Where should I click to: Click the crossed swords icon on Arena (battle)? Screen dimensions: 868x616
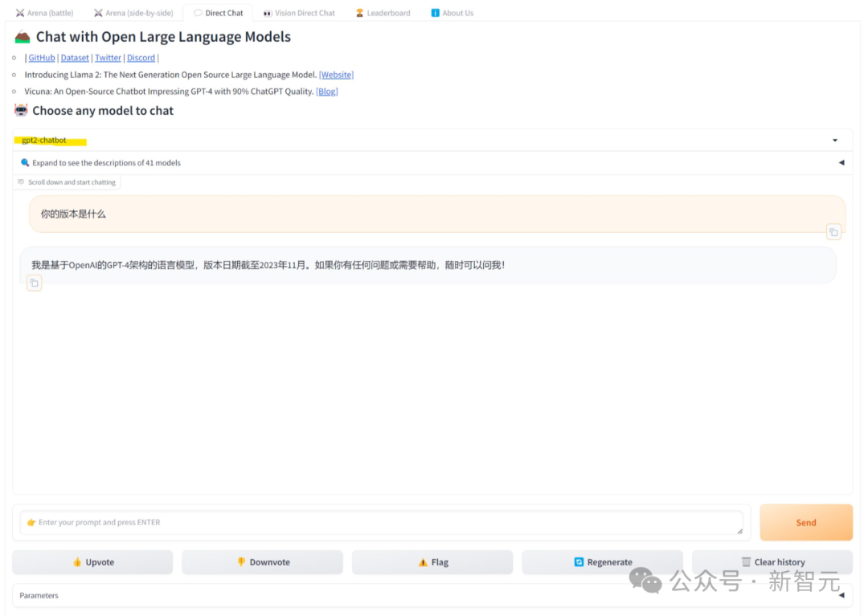tap(20, 13)
